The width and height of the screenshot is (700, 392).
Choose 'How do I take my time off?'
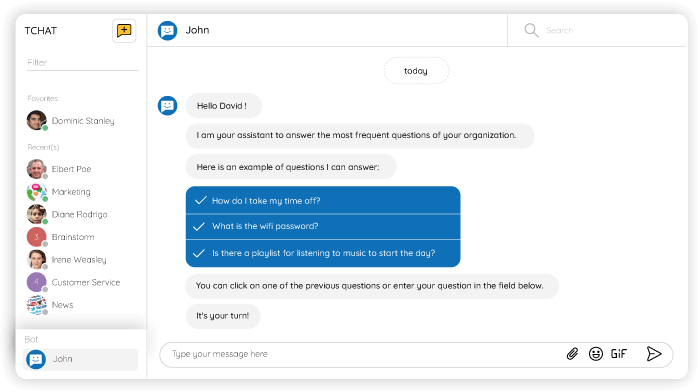point(323,200)
